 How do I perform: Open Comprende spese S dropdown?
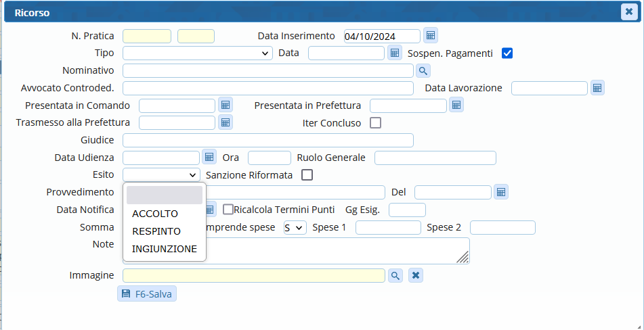coord(295,228)
